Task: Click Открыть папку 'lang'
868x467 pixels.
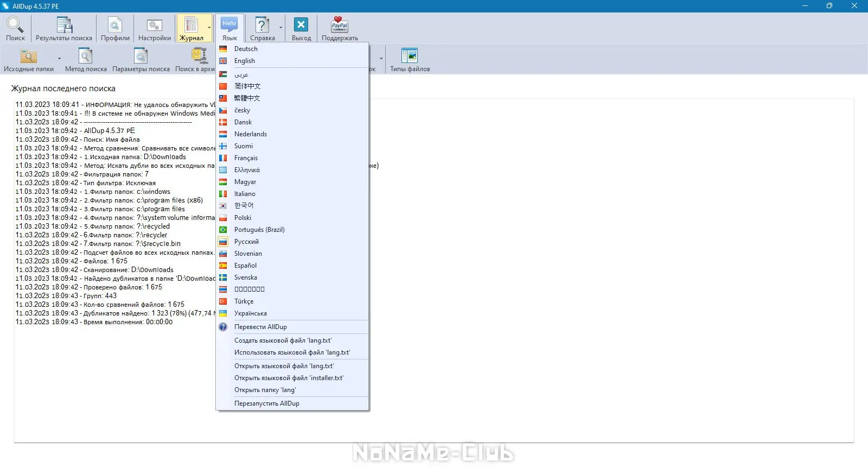Action: point(292,390)
